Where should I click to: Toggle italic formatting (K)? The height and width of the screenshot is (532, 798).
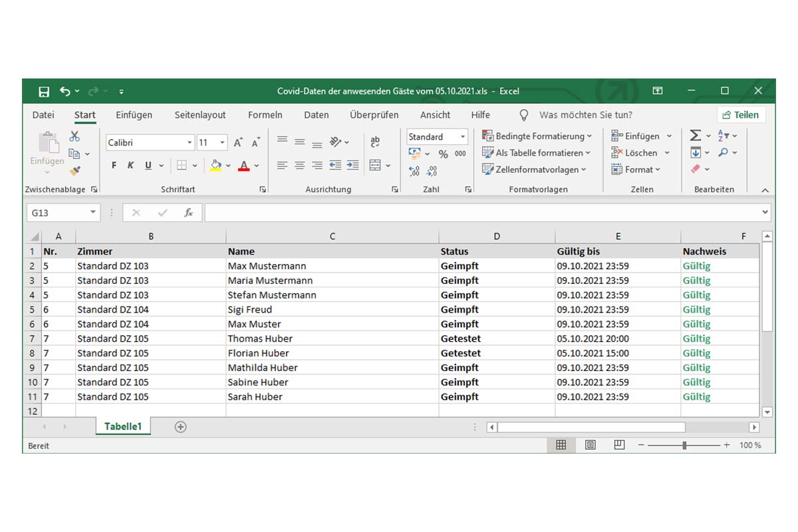[130, 166]
